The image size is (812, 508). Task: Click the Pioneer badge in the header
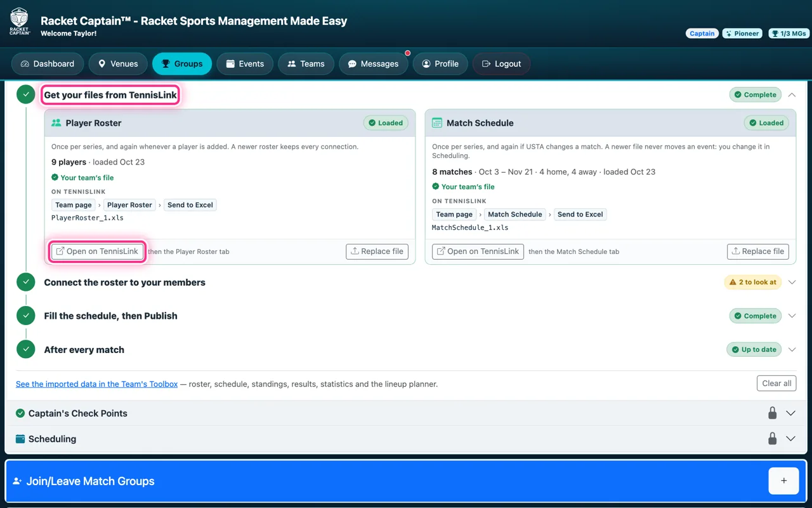click(x=742, y=34)
